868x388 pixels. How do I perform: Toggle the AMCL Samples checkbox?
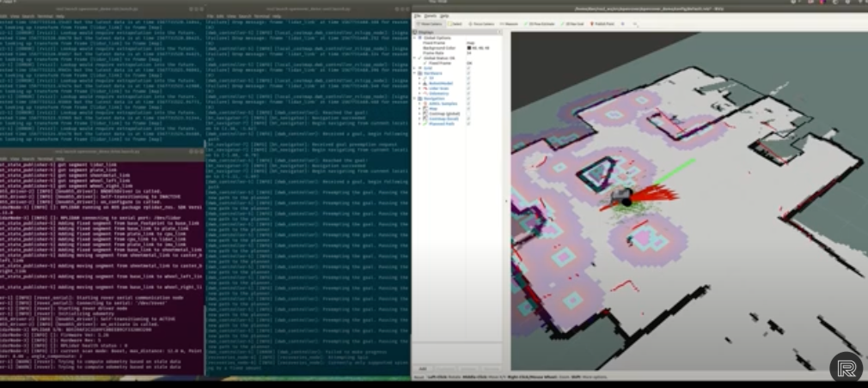[468, 103]
